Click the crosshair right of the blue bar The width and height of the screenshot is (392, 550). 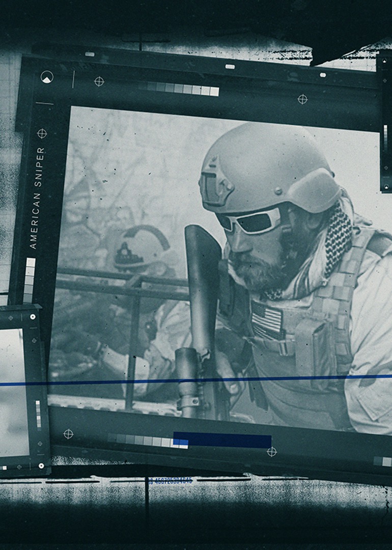tap(272, 452)
